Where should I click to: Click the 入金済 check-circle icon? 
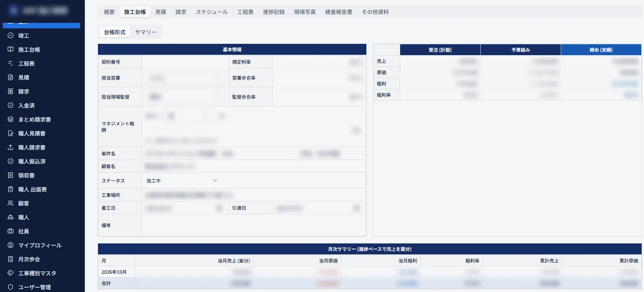click(10, 105)
